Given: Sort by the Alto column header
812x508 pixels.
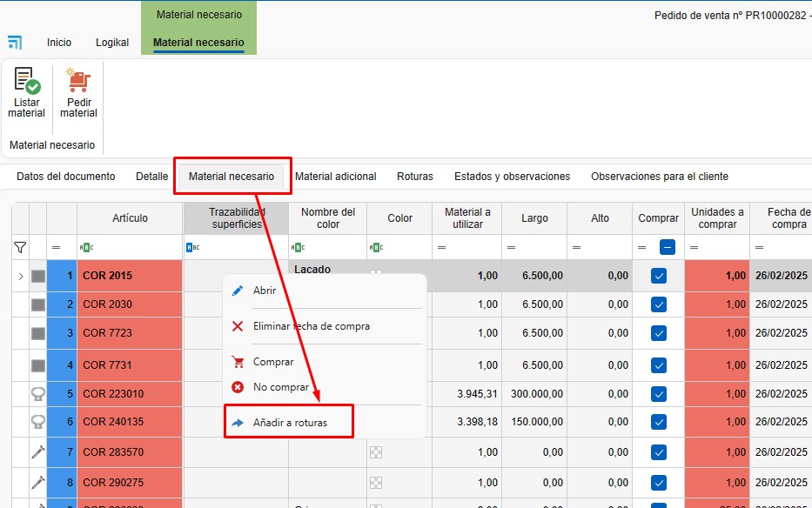Looking at the screenshot, I should coord(600,218).
